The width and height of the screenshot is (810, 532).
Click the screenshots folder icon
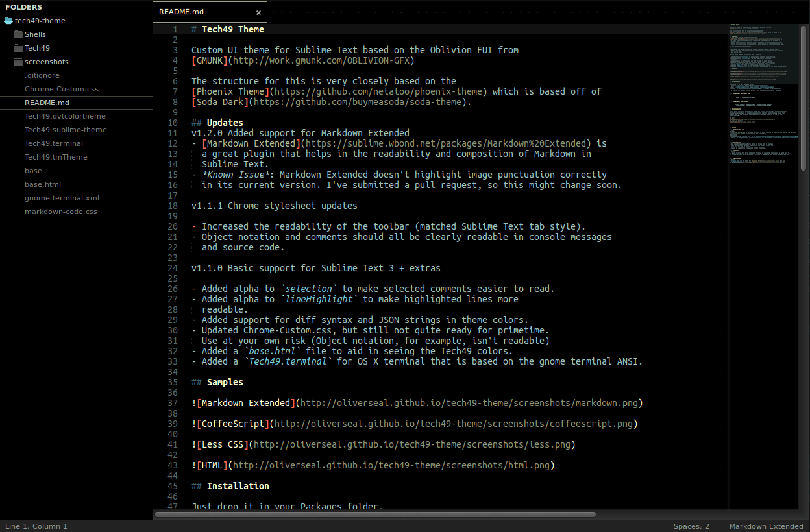18,62
